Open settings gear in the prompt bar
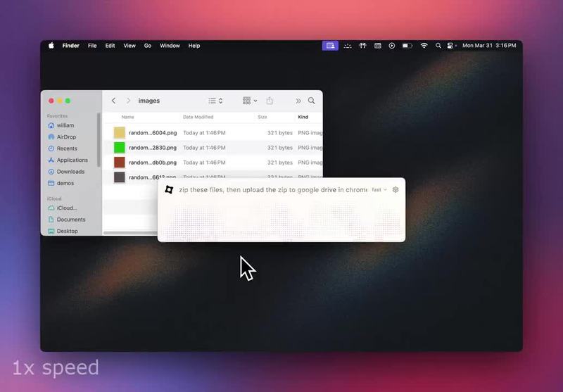Image resolution: width=563 pixels, height=392 pixels. click(x=396, y=189)
